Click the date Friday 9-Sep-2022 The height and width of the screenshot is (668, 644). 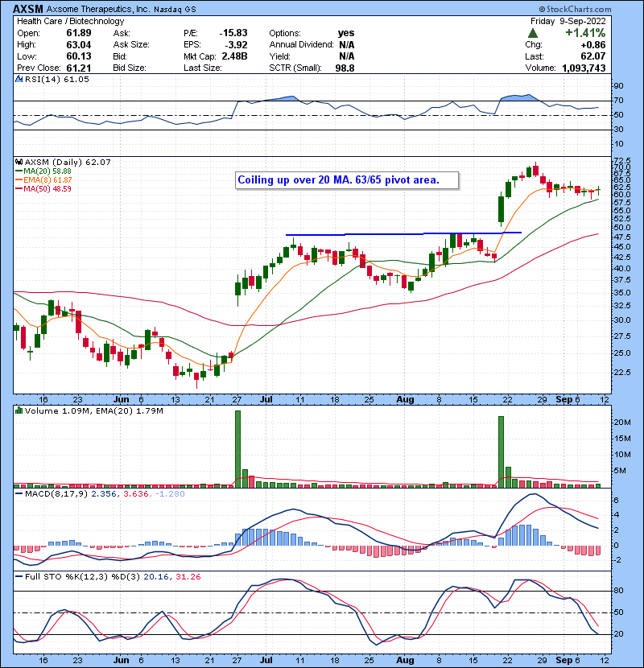pos(568,21)
